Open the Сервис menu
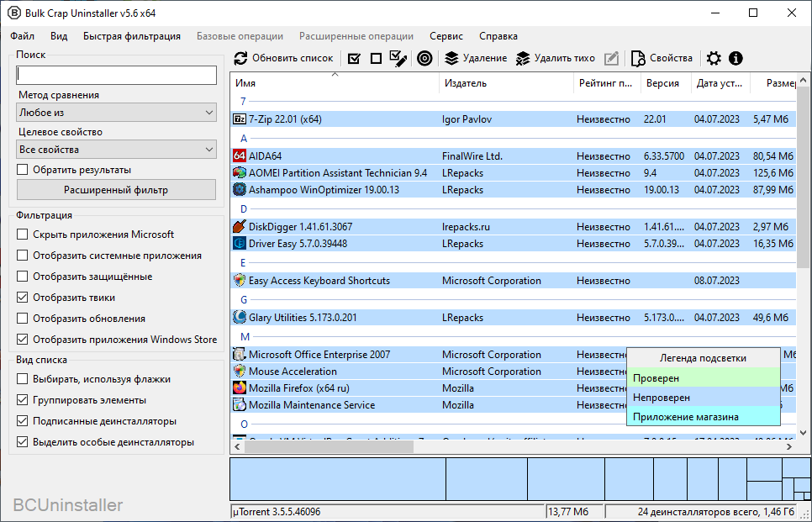The image size is (812, 522). (x=446, y=36)
